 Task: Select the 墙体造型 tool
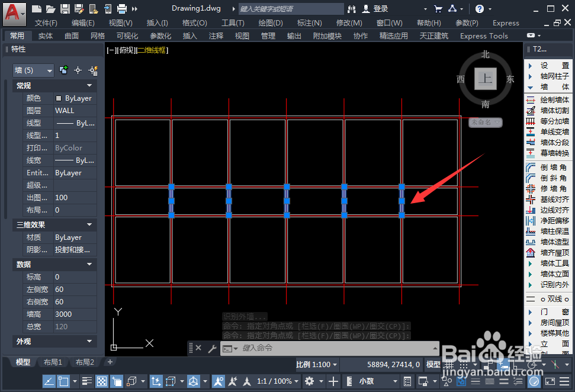pos(548,242)
